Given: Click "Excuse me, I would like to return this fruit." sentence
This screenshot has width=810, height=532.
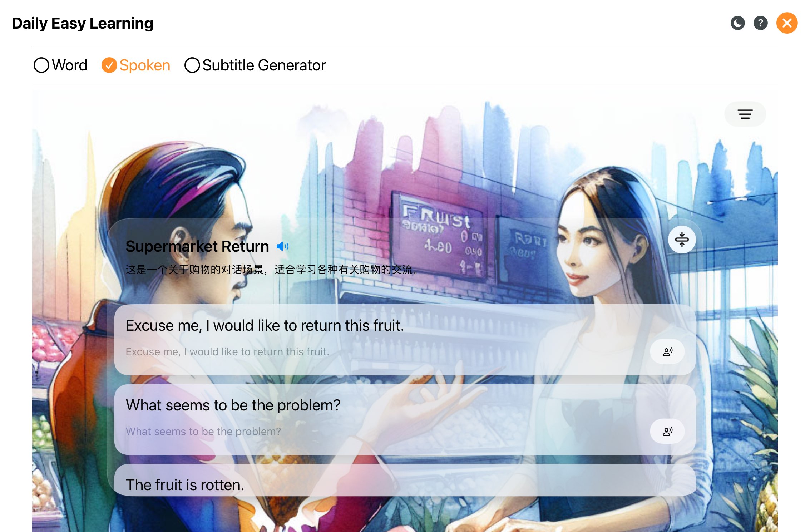Looking at the screenshot, I should (265, 326).
